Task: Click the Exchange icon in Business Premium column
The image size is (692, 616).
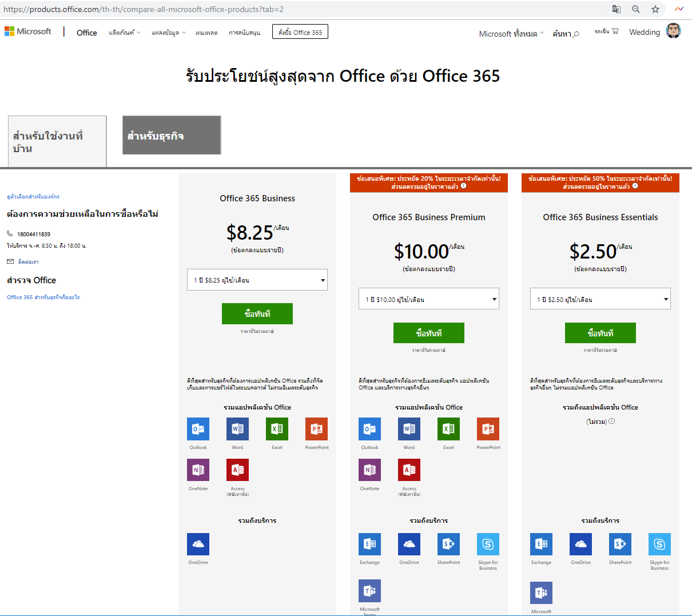Action: click(x=369, y=544)
